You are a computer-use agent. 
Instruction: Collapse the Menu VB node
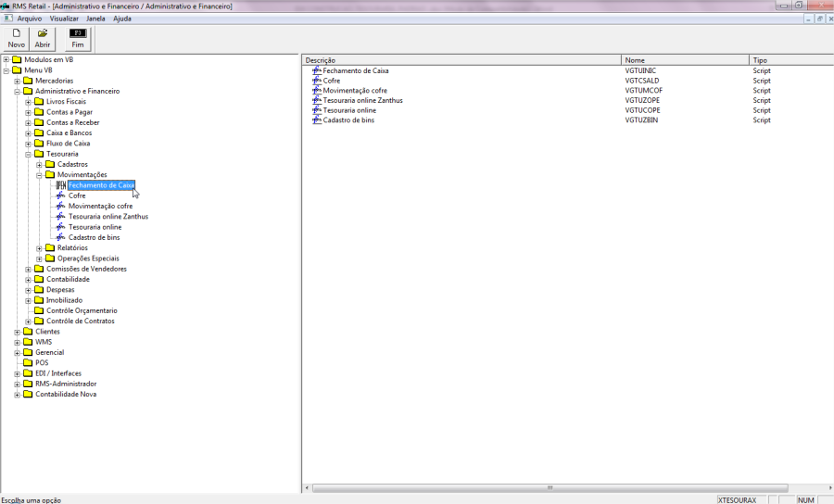(x=6, y=70)
